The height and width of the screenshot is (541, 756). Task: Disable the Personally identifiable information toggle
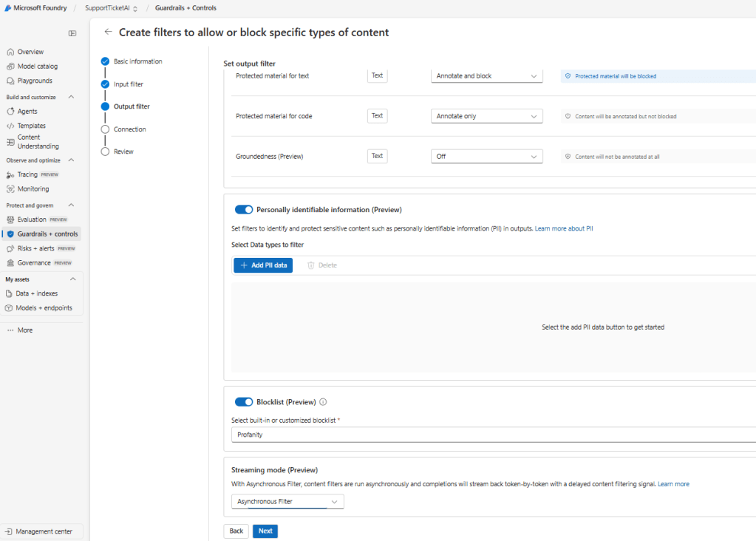pos(244,210)
